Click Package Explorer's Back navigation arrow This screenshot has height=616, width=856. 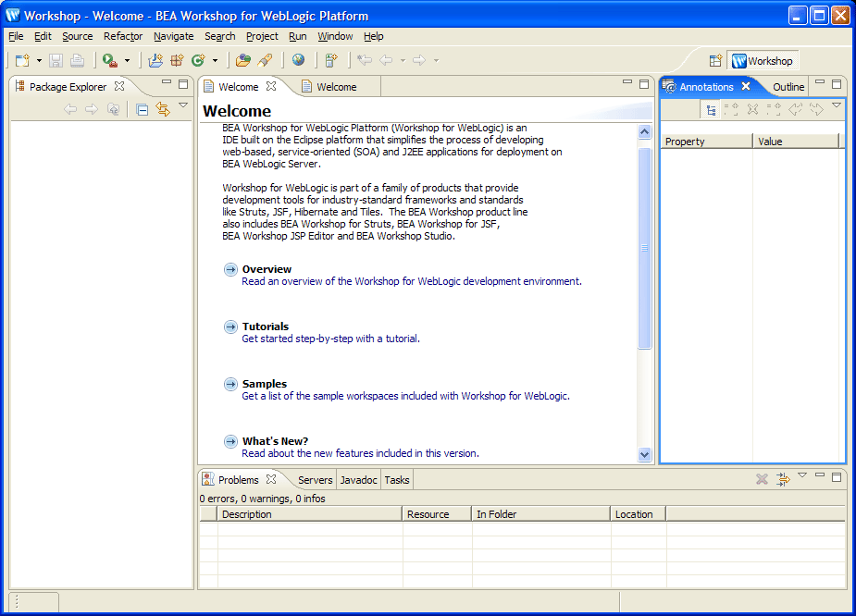(70, 109)
